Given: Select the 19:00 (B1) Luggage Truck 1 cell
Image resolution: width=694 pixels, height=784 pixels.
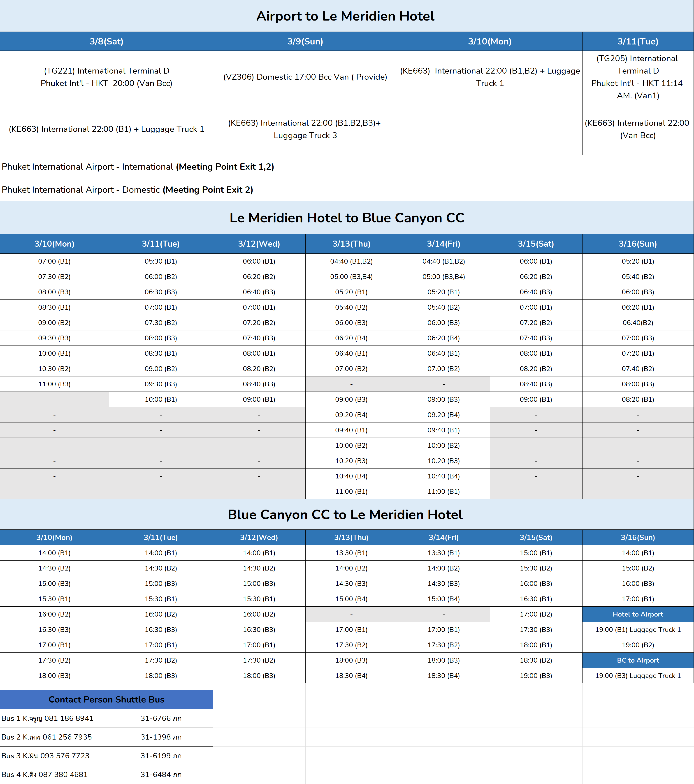Looking at the screenshot, I should pos(638,629).
